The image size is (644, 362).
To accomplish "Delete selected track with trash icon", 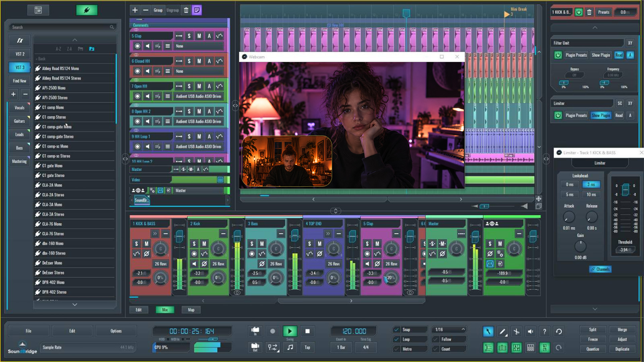I will pos(186,10).
